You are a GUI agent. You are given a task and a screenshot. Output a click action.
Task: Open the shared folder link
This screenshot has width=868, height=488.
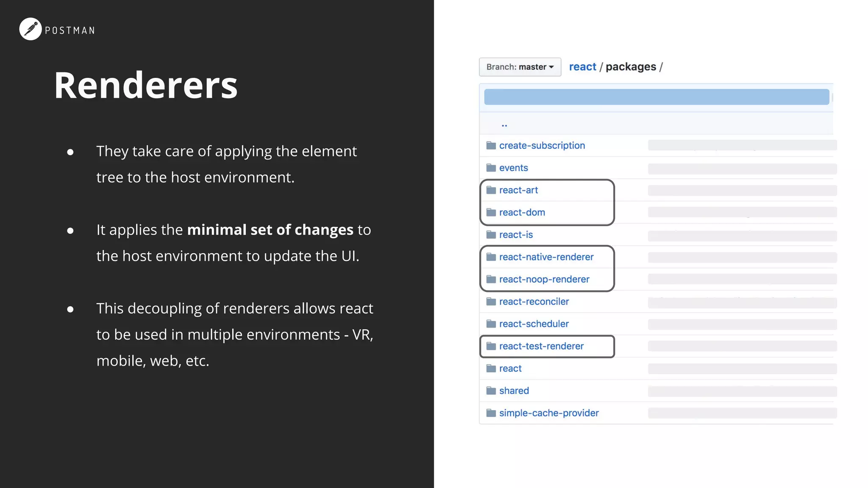[x=514, y=391]
